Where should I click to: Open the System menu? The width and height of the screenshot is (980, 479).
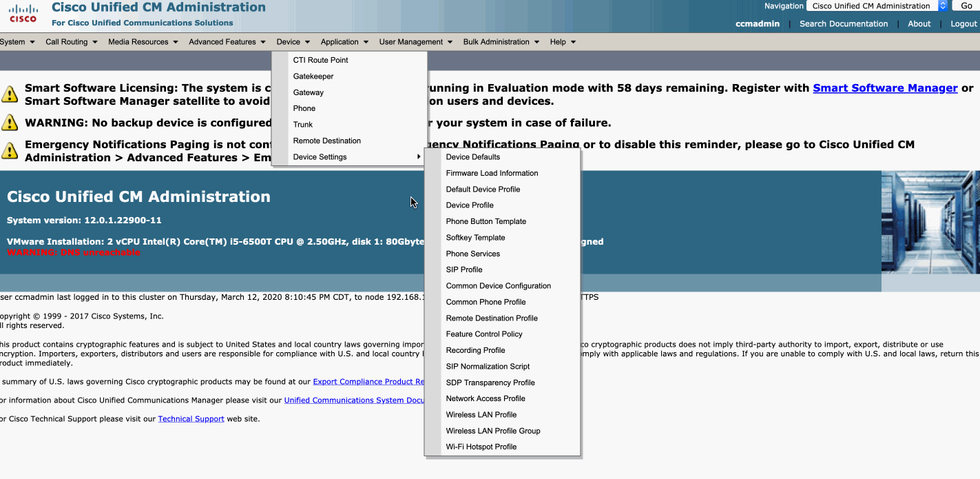(x=14, y=41)
